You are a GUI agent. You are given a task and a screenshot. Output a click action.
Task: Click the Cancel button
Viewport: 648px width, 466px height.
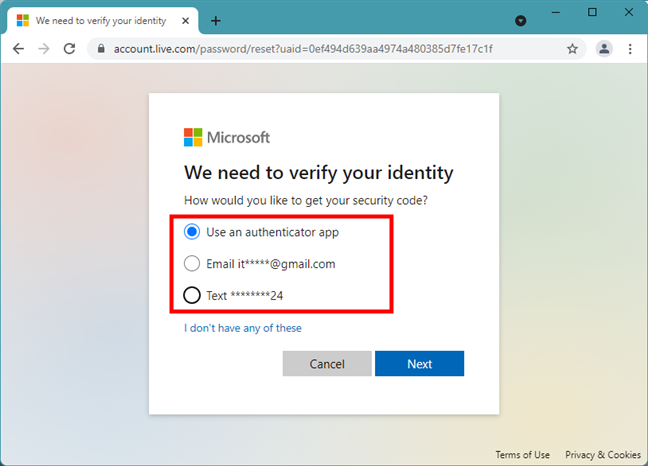(327, 364)
